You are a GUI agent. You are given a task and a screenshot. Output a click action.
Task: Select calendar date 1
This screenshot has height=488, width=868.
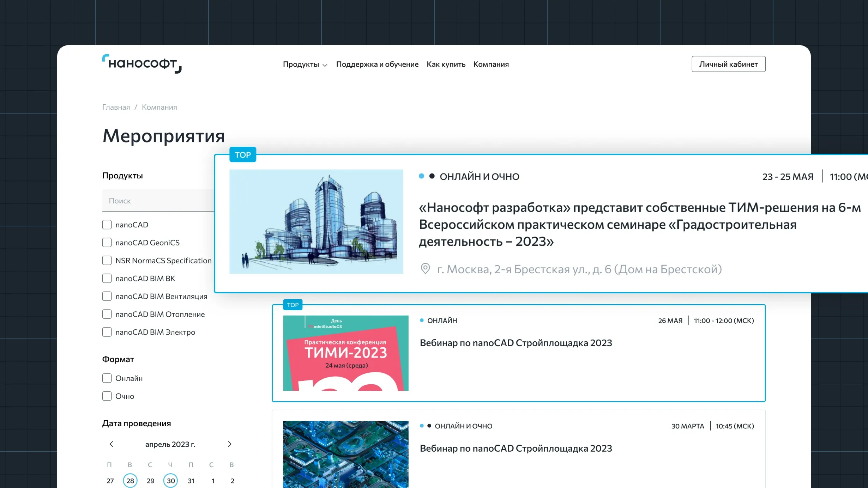pos(213,481)
